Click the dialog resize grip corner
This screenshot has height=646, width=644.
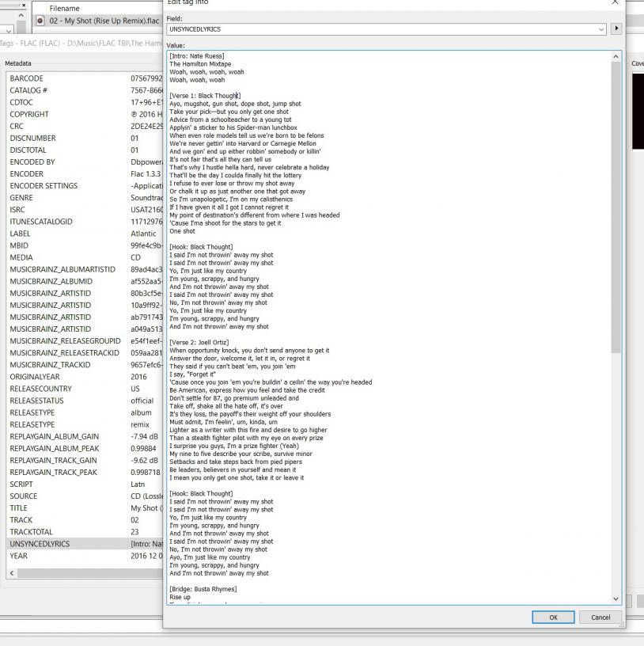(x=622, y=625)
